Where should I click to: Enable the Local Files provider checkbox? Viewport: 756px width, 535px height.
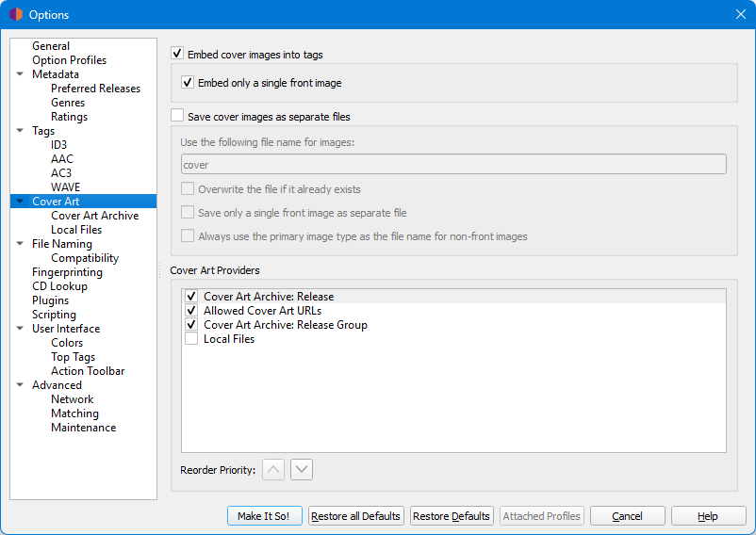[x=191, y=338]
